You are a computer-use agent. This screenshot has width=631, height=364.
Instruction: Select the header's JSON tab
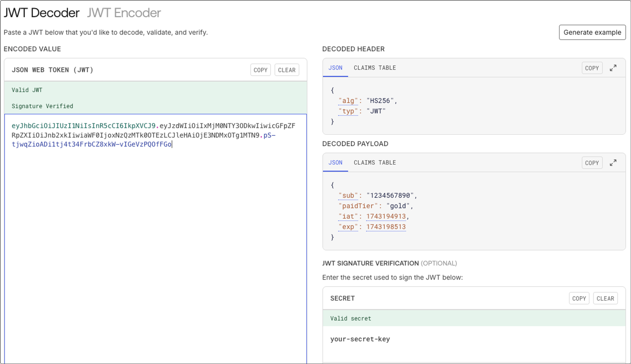(x=335, y=68)
